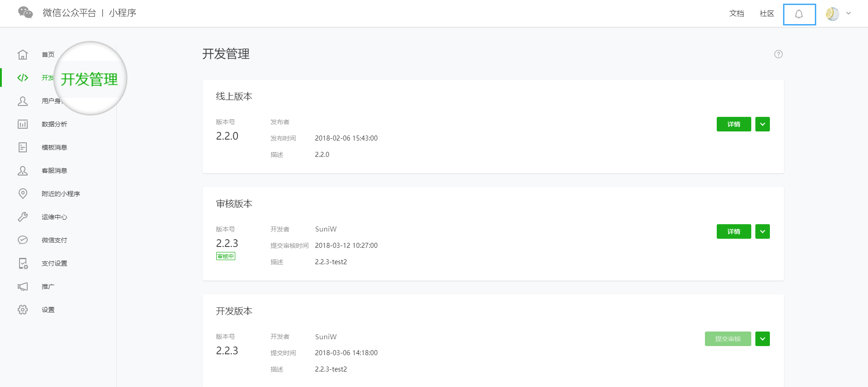
Task: Open the nearby mini-programs location icon
Action: coord(23,194)
